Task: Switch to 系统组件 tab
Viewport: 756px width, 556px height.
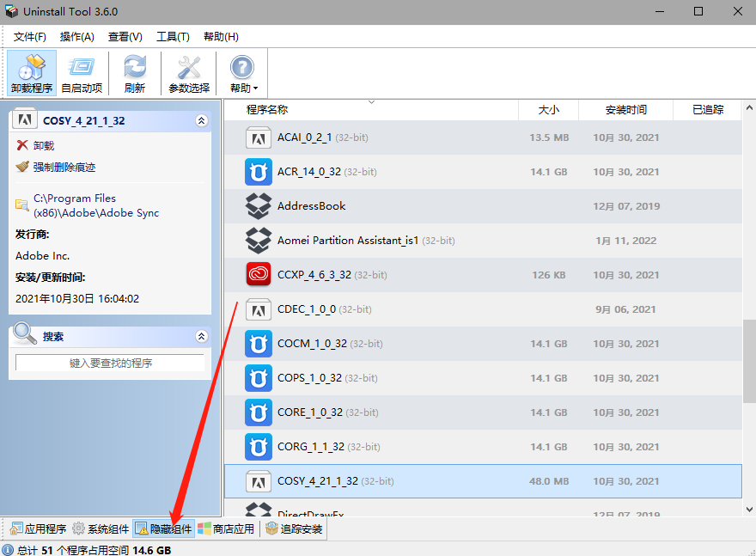Action: pyautogui.click(x=101, y=529)
